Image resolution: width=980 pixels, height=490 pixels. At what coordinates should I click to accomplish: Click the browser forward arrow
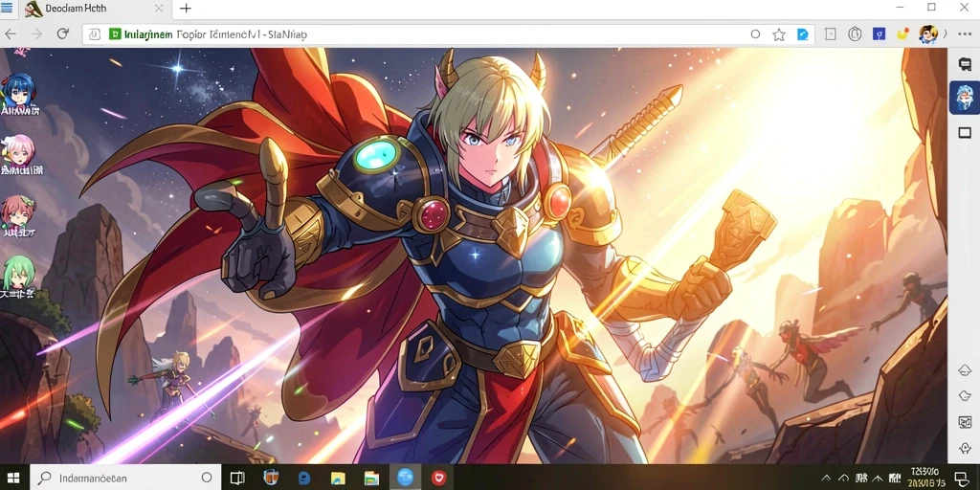coord(37,34)
